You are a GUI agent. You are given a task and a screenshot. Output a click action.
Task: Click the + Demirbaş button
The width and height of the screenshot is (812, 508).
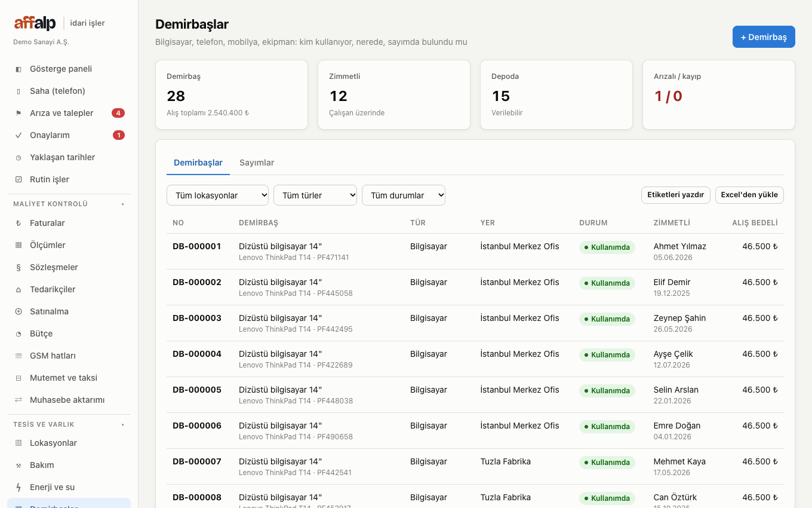pyautogui.click(x=764, y=37)
